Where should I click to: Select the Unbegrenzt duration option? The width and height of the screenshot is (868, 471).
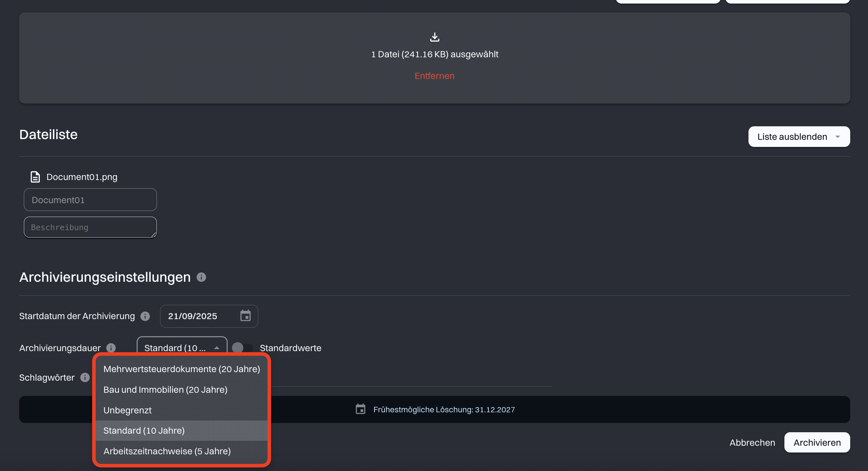[127, 410]
